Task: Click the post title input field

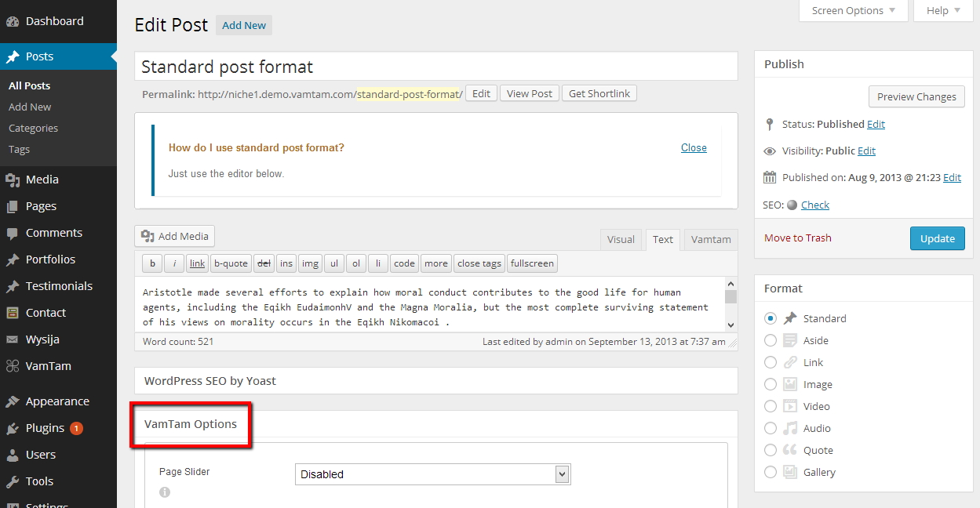Action: (435, 67)
